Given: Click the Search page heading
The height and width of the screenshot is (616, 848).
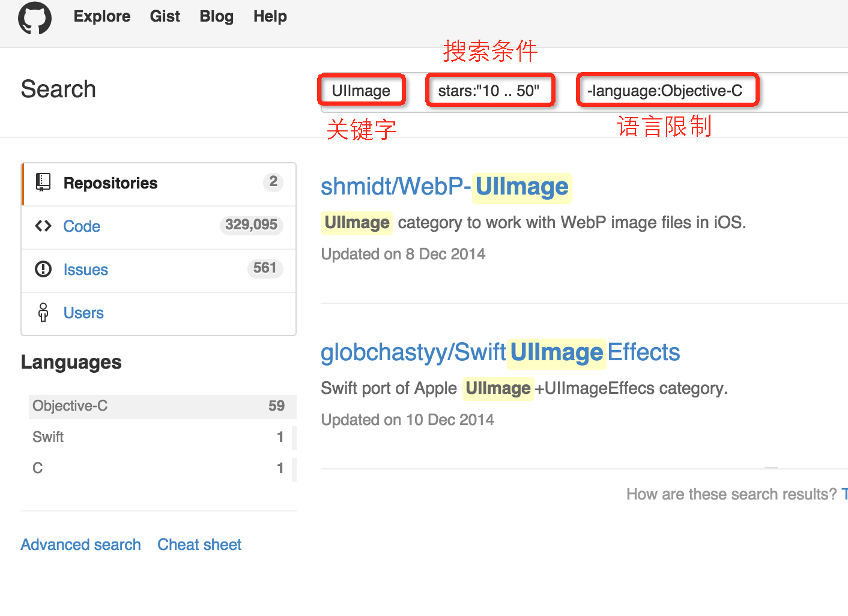Looking at the screenshot, I should pyautogui.click(x=59, y=90).
